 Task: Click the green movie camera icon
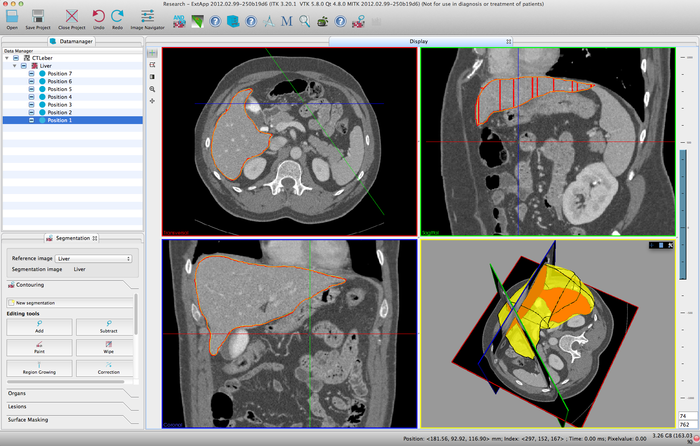coord(322,21)
